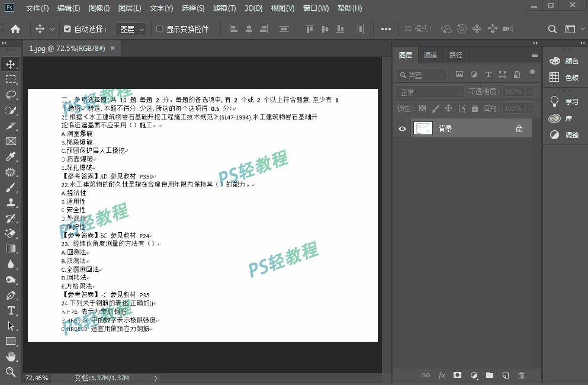Click the Add layer style fx icon
Image resolution: width=588 pixels, height=385 pixels.
tap(442, 376)
